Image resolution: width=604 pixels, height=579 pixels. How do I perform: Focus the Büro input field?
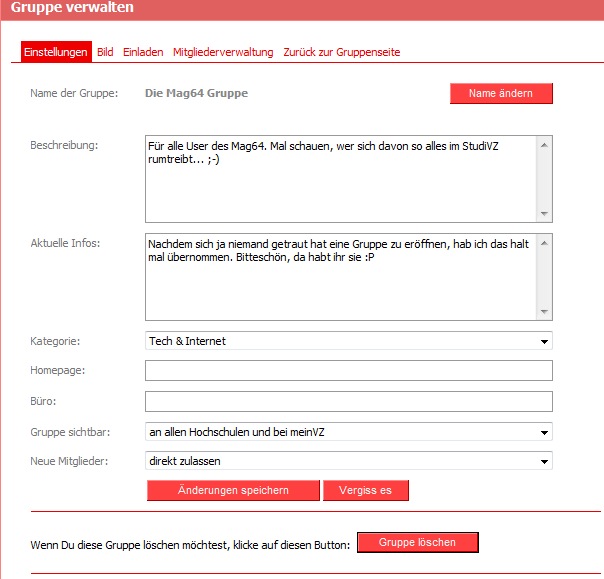point(349,401)
